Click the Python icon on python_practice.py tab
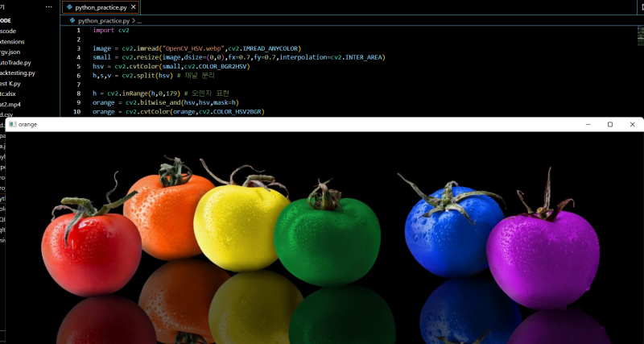This screenshot has height=344, width=644. click(x=69, y=7)
